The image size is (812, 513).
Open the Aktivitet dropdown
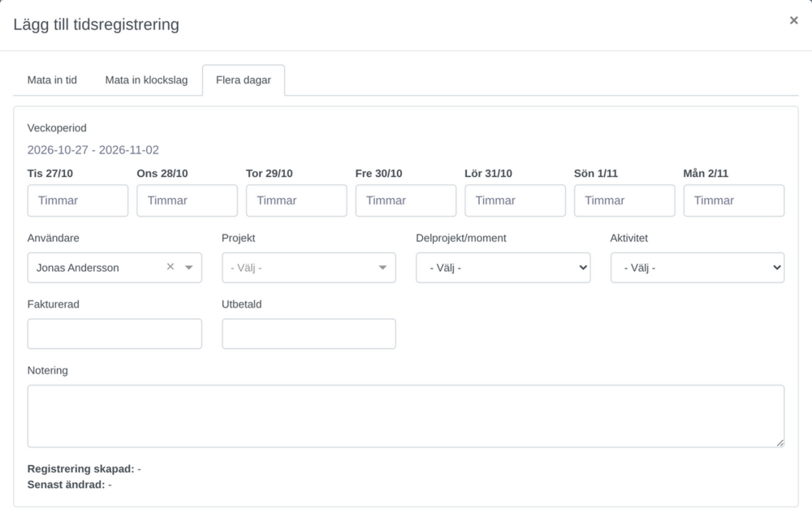[x=697, y=268]
